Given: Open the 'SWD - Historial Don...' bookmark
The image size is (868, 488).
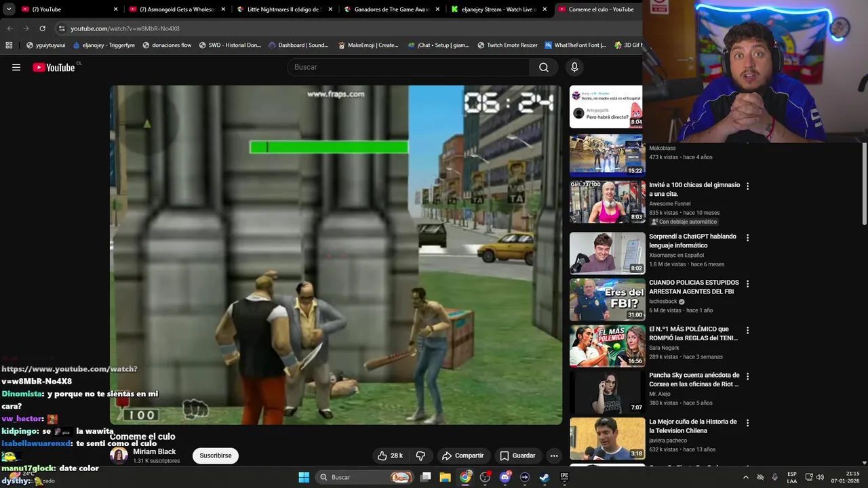Looking at the screenshot, I should [230, 45].
